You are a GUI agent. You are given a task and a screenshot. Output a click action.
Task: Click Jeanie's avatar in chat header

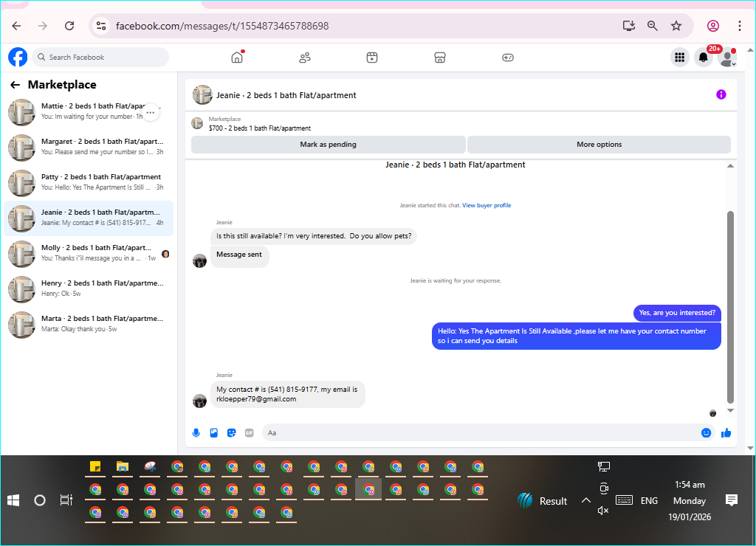[x=202, y=95]
